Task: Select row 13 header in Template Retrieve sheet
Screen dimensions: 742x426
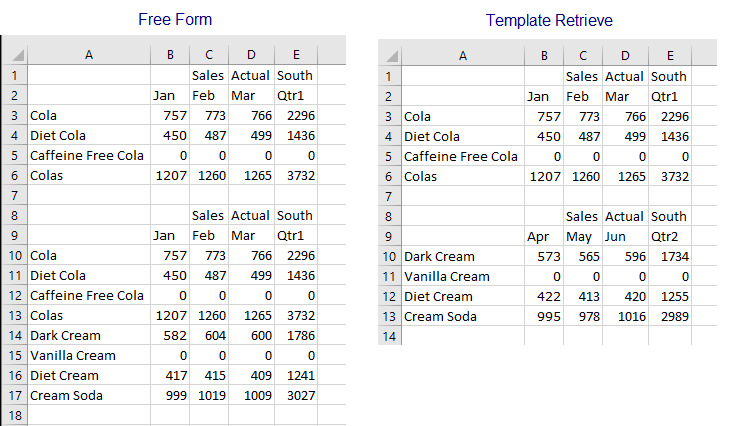Action: point(389,316)
